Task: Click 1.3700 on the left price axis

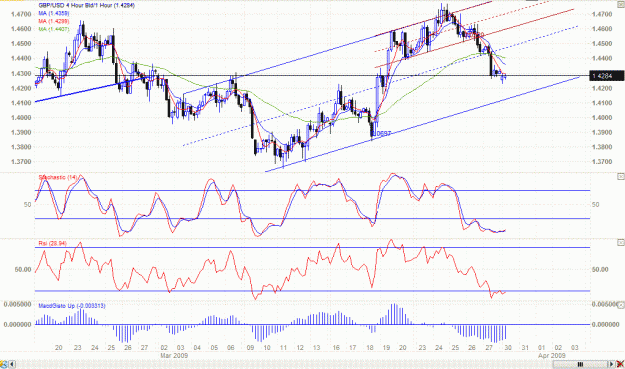Action: [21, 162]
